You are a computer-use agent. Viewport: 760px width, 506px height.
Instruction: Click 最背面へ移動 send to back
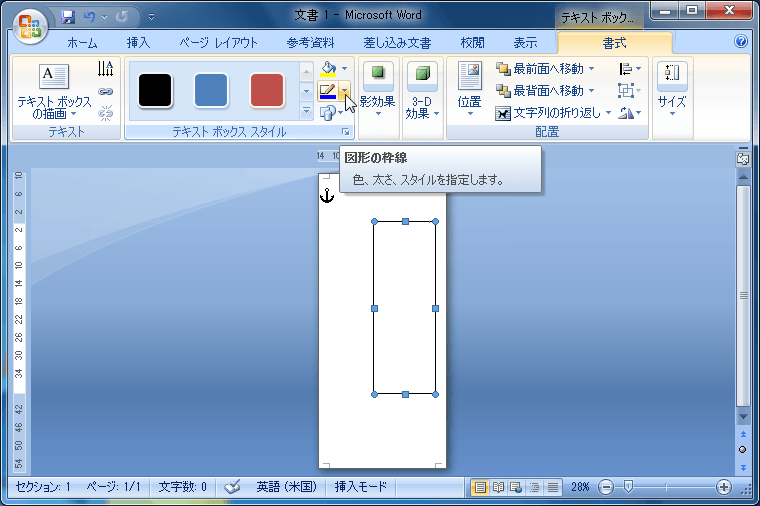tap(540, 91)
